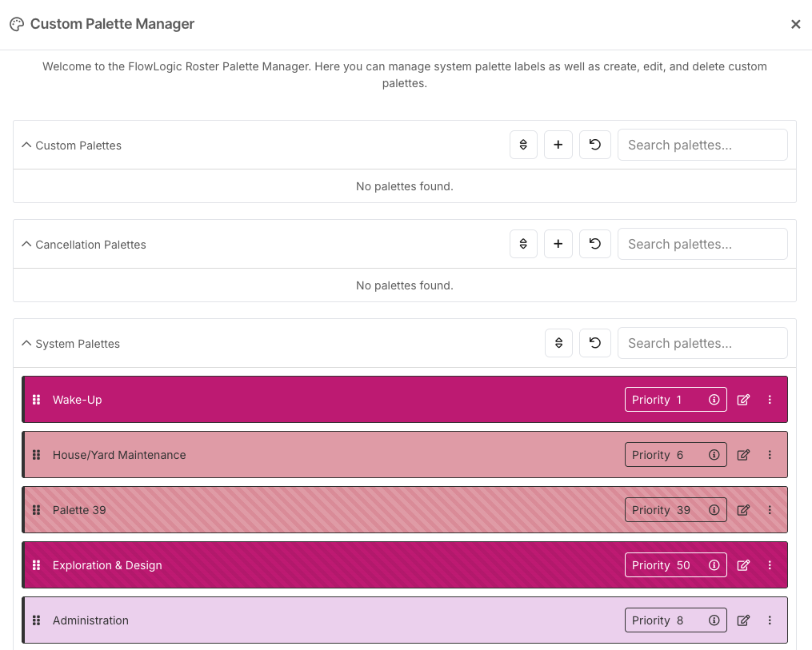Click drag handle of House/Yard Maintenance

click(36, 455)
